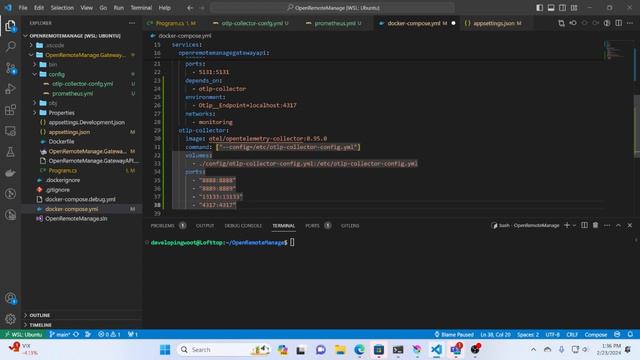Click the WSL: Ubuntu remote indicator
The image size is (640, 360).
coord(23,334)
